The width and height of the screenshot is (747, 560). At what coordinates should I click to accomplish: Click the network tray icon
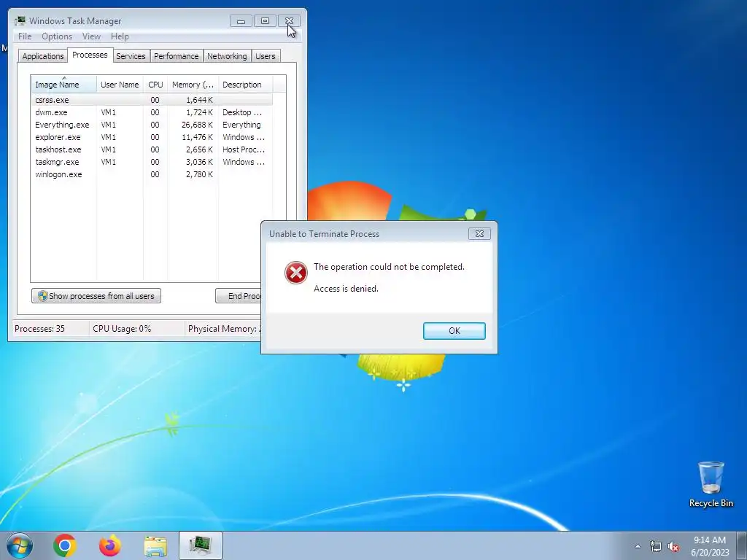[x=656, y=546]
